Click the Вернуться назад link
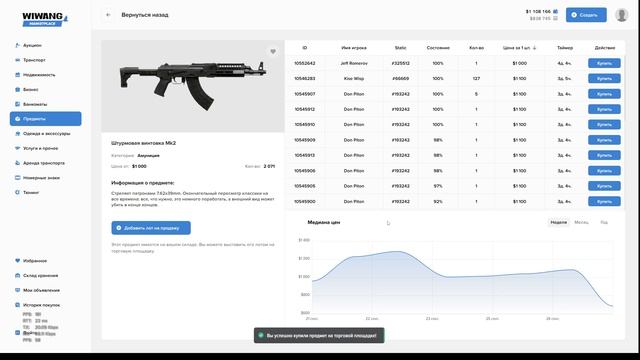The image size is (640, 360). coord(145,15)
